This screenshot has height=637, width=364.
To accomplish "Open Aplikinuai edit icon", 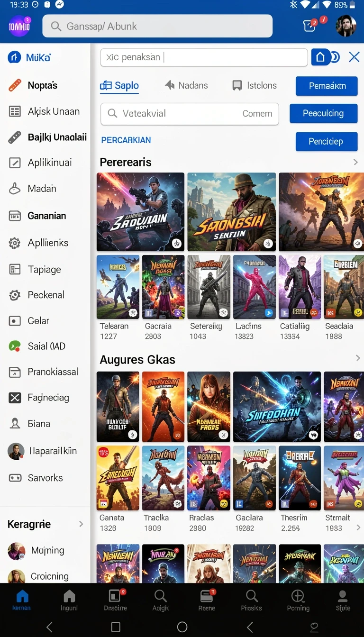I will tap(15, 163).
